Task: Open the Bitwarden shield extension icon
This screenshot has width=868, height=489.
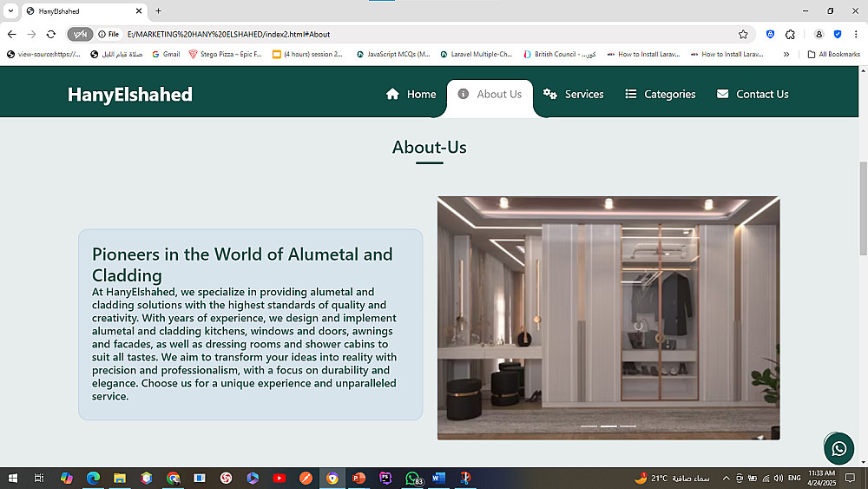Action: pos(770,35)
